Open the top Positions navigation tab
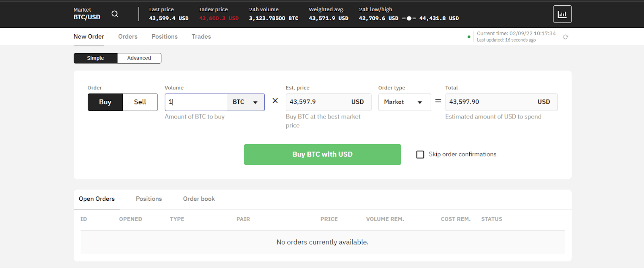This screenshot has height=268, width=644. point(164,37)
